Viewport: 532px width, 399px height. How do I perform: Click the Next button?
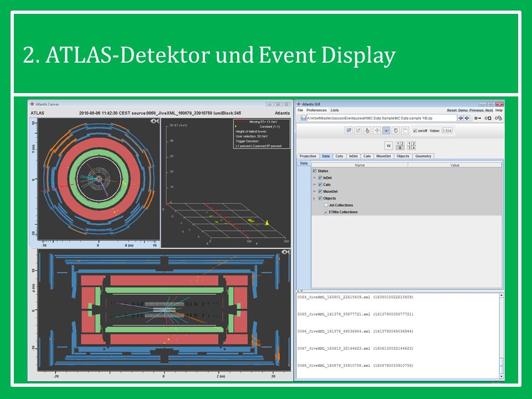[489, 110]
